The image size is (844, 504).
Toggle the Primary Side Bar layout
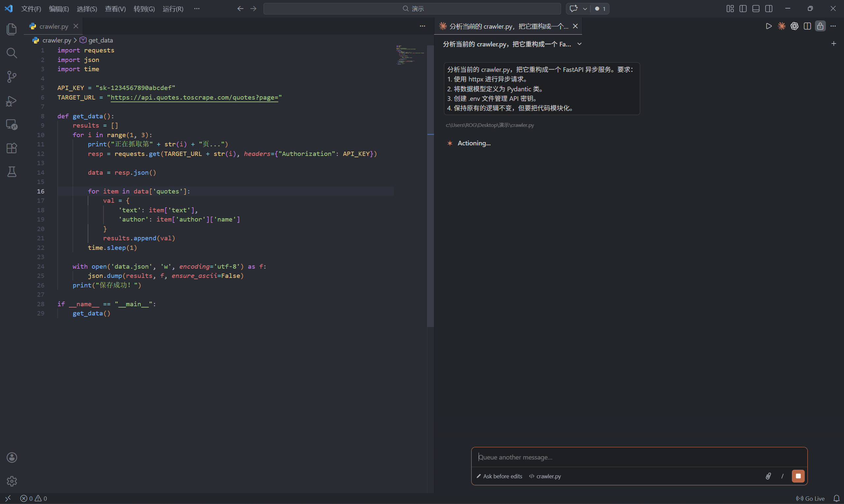[743, 9]
